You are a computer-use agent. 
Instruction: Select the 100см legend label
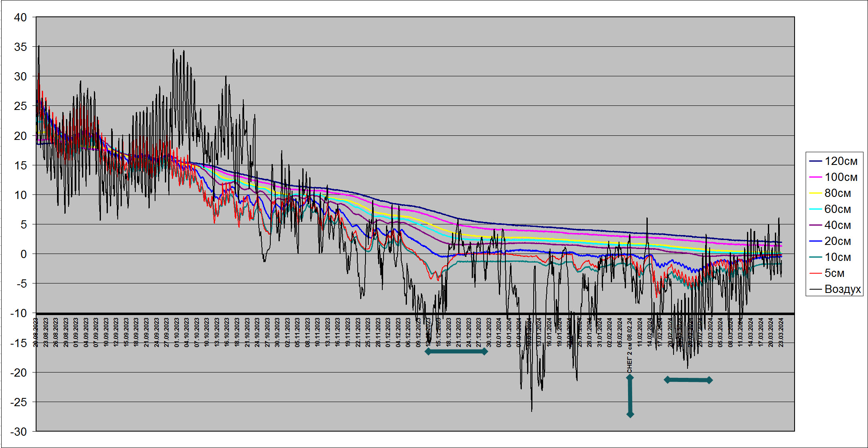click(841, 177)
